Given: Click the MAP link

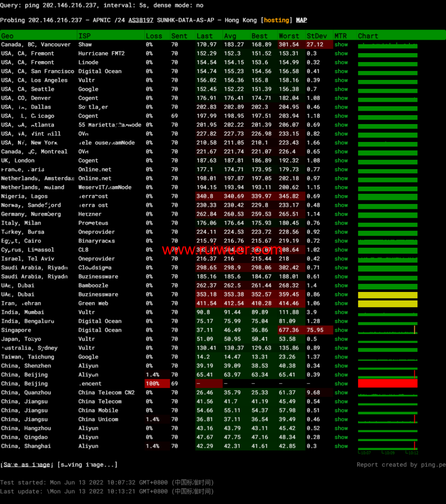Looking at the screenshot, I should pos(301,20).
